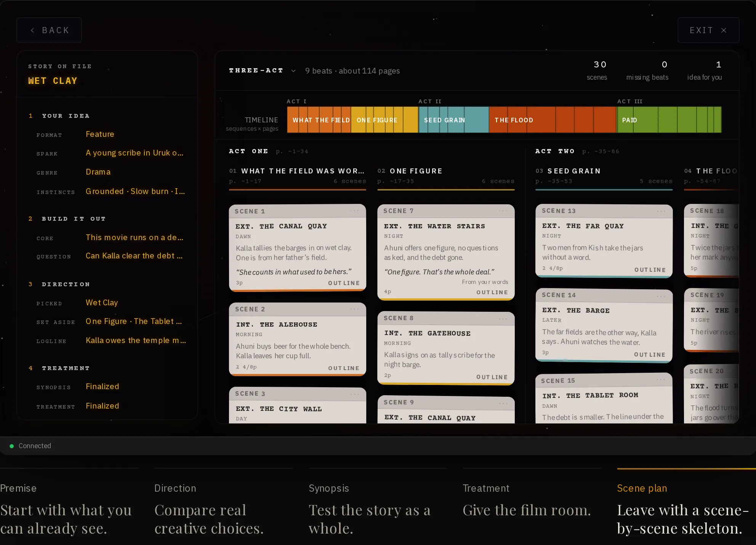Click 'Can Kalla clear the debt' question

coord(134,256)
